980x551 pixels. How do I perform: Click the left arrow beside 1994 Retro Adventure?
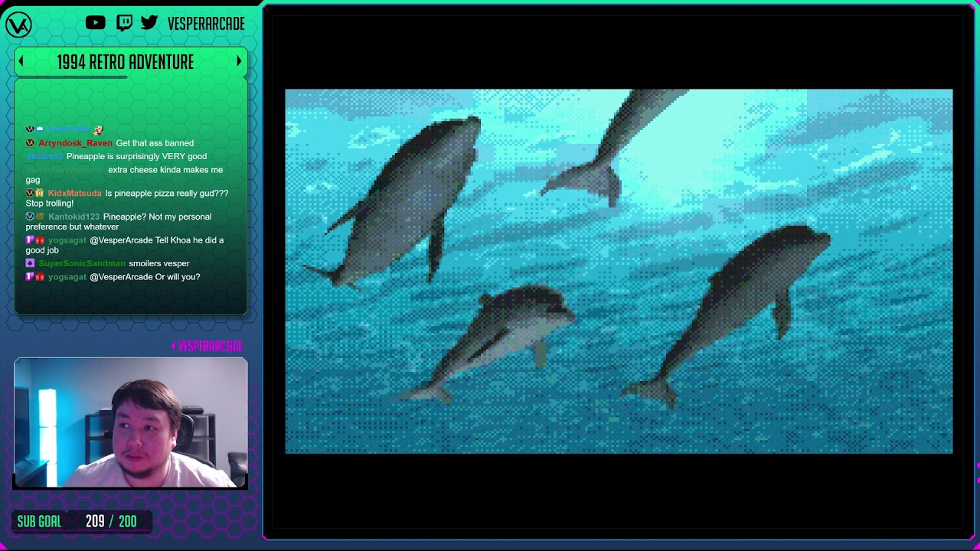(x=21, y=61)
